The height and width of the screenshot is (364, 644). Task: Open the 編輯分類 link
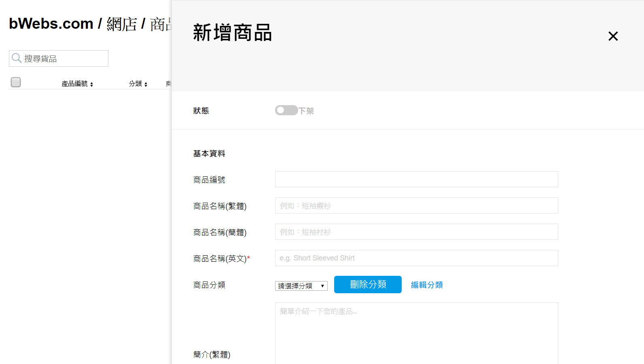point(427,285)
